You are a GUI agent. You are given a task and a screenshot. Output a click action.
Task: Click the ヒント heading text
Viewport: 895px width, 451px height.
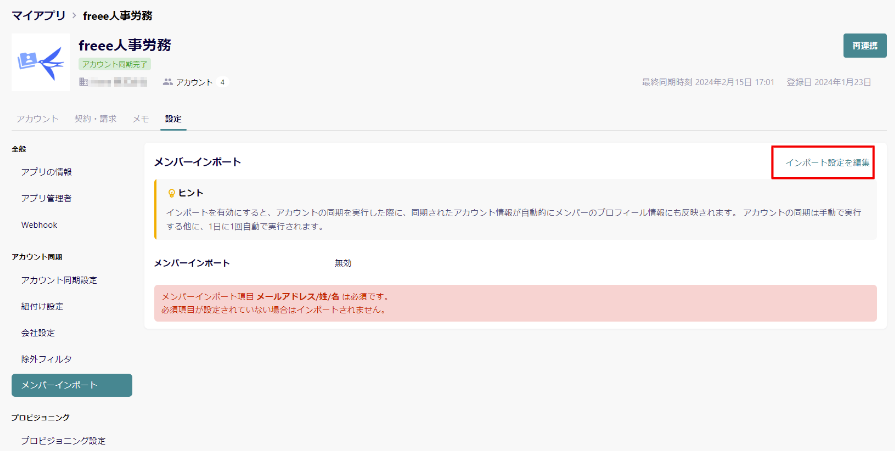point(191,194)
